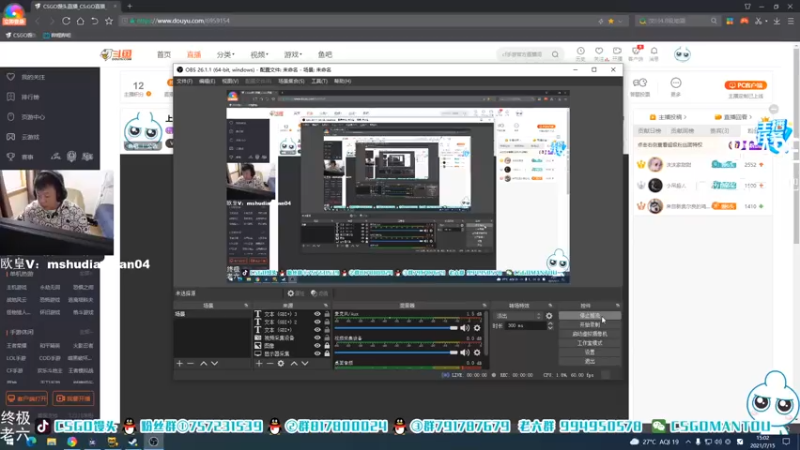Open OBS Studio icon in the taskbar
Image resolution: width=800 pixels, height=450 pixels.
click(x=154, y=442)
